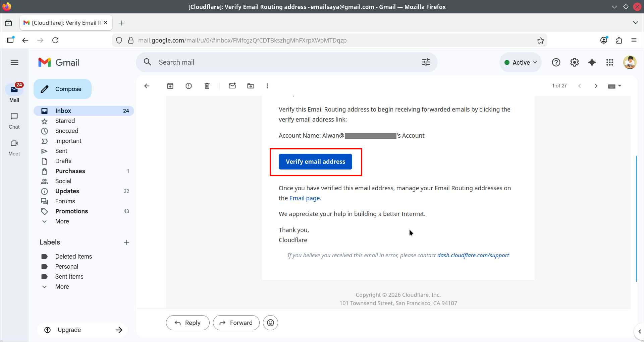Show the side panel arrow
644x342 pixels.
click(639, 331)
